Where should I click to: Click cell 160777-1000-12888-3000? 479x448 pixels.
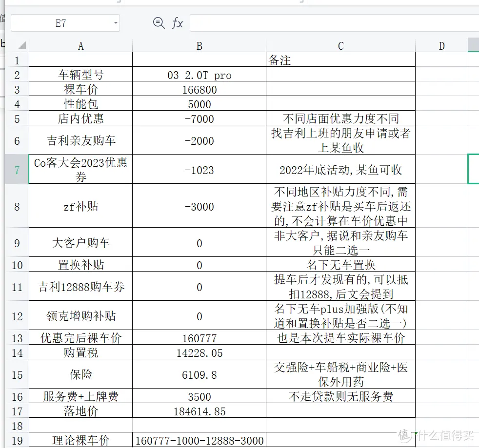(x=199, y=440)
